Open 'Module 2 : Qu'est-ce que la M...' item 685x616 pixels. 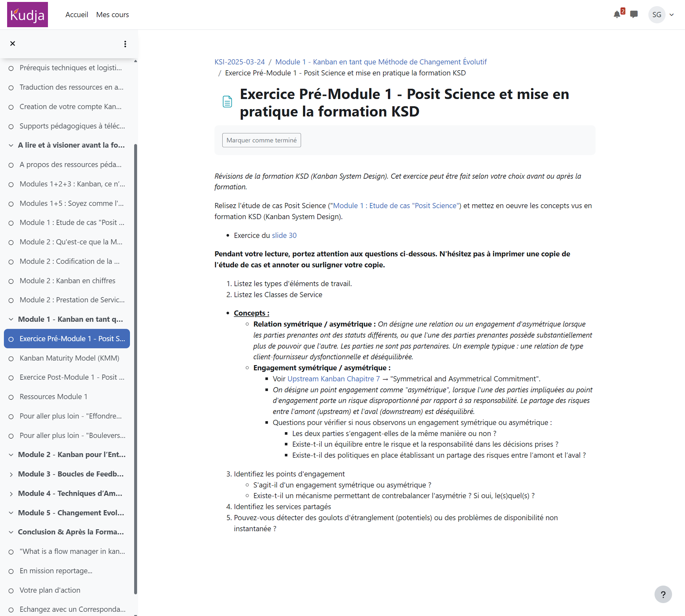(x=71, y=242)
